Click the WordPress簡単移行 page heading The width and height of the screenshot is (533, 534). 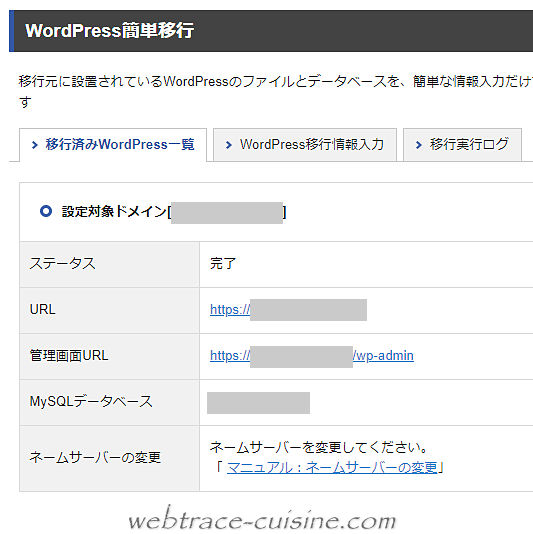point(110,31)
